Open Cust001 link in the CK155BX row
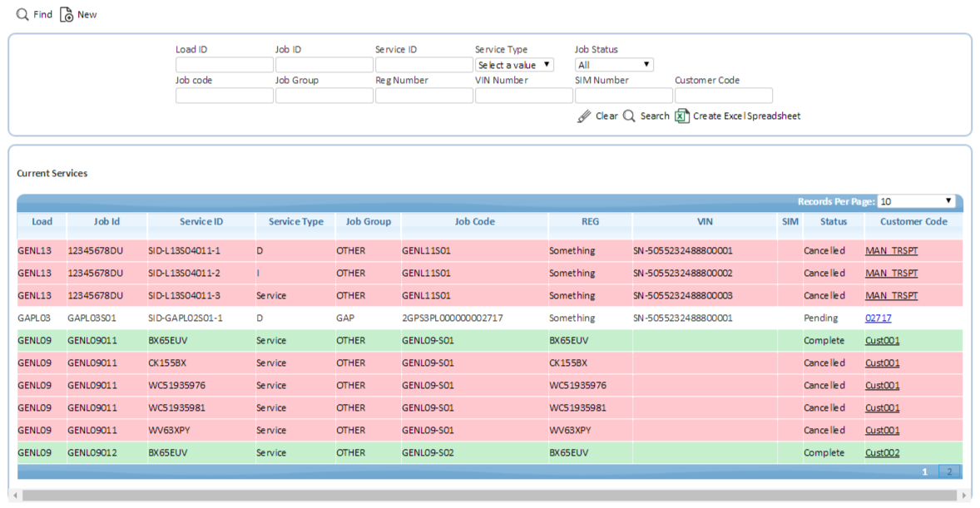The width and height of the screenshot is (980, 508). pyautogui.click(x=883, y=363)
